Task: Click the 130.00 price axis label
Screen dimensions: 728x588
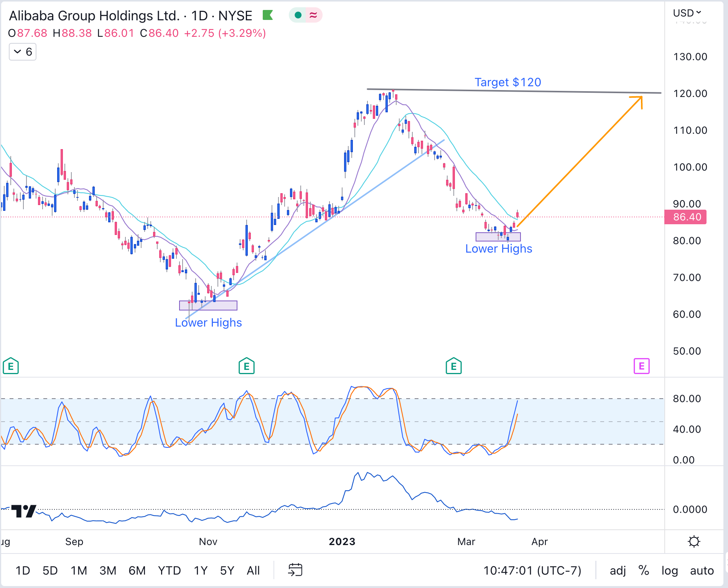Action: click(690, 57)
